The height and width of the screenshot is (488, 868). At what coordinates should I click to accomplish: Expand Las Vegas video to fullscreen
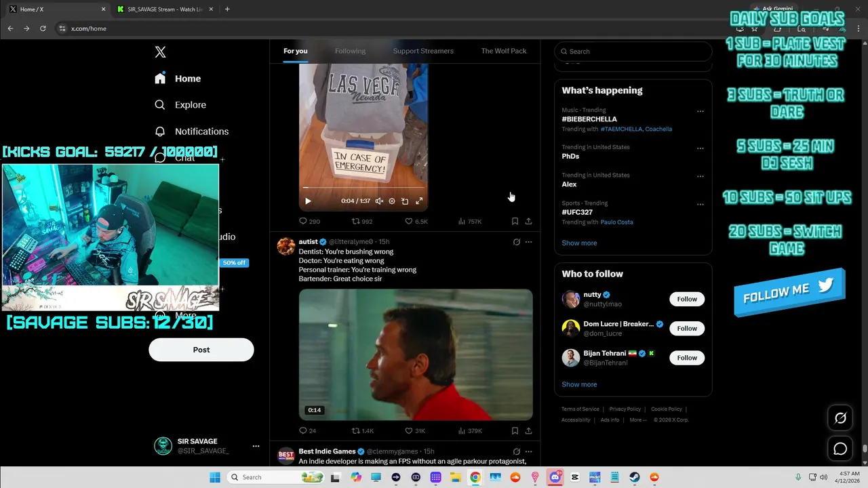point(419,201)
